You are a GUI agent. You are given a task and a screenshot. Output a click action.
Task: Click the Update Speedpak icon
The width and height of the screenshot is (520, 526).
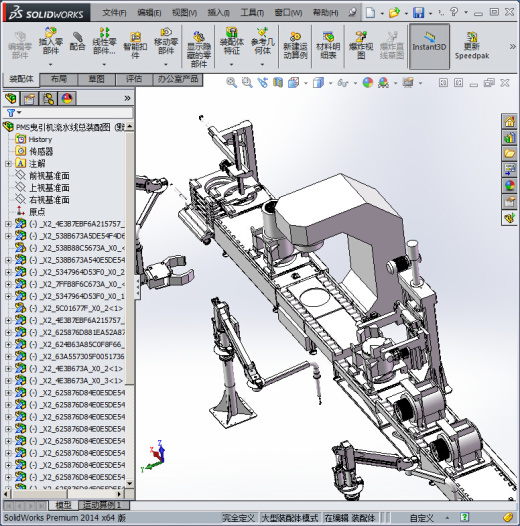[472, 46]
